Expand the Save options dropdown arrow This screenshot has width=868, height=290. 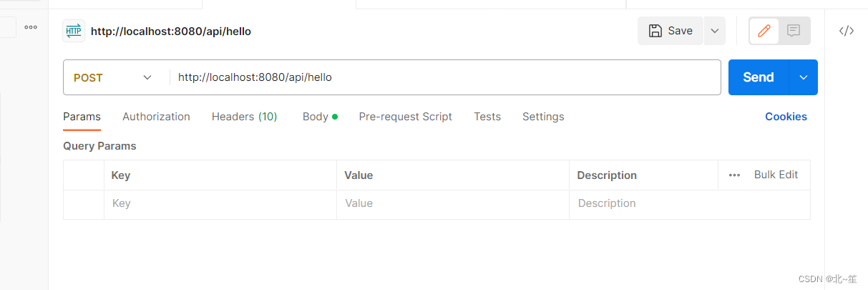click(714, 31)
